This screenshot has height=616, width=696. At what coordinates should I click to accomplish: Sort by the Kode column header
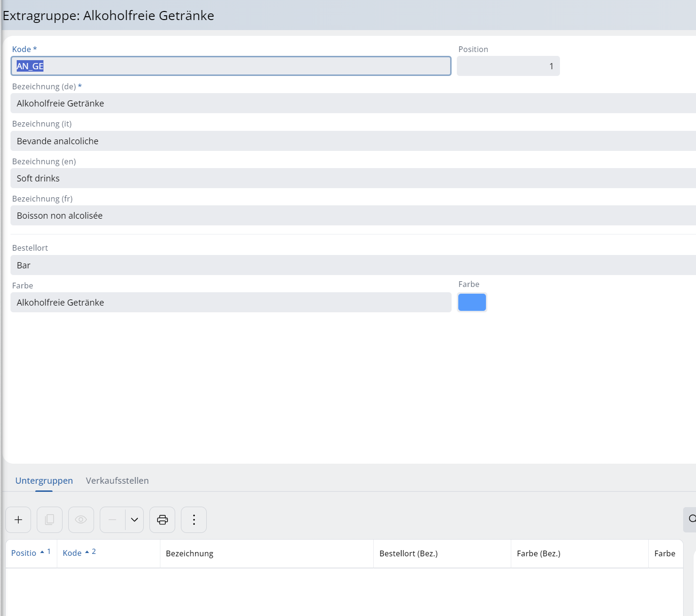pos(72,553)
